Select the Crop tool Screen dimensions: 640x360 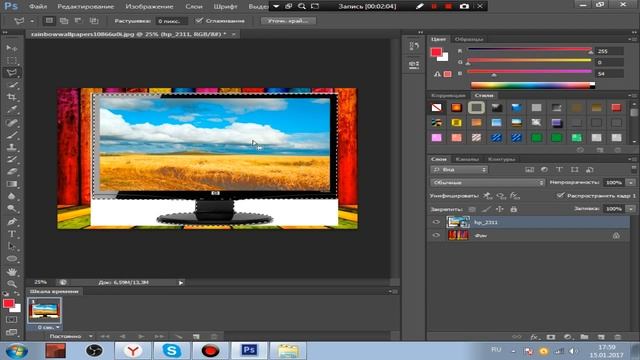(12, 97)
